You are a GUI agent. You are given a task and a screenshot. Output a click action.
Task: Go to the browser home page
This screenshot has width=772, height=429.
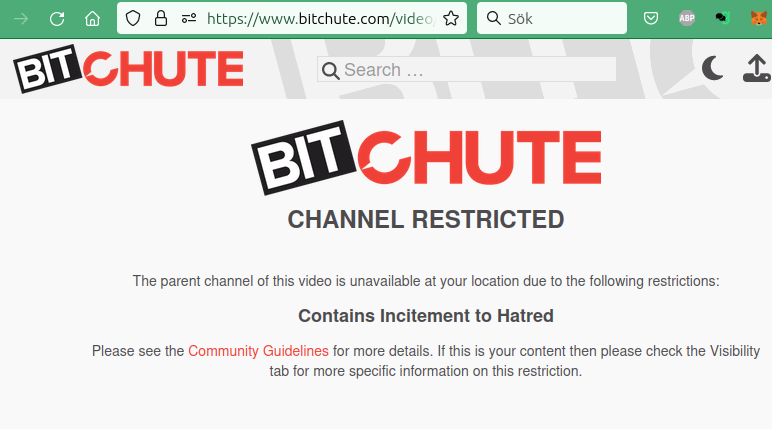(92, 19)
